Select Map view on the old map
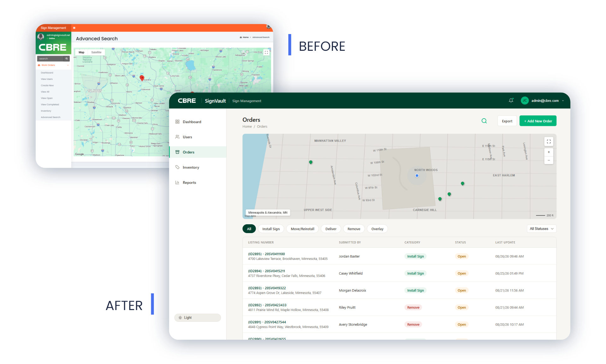 [x=81, y=52]
